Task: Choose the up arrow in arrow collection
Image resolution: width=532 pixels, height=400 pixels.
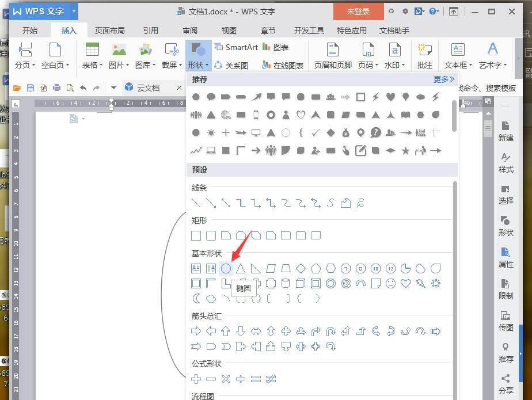Action: point(226,331)
